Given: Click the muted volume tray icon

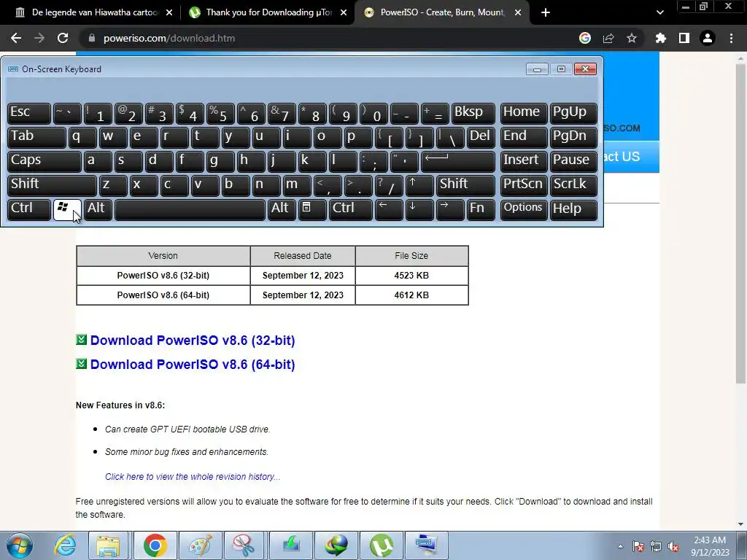Looking at the screenshot, I should click(x=673, y=547).
